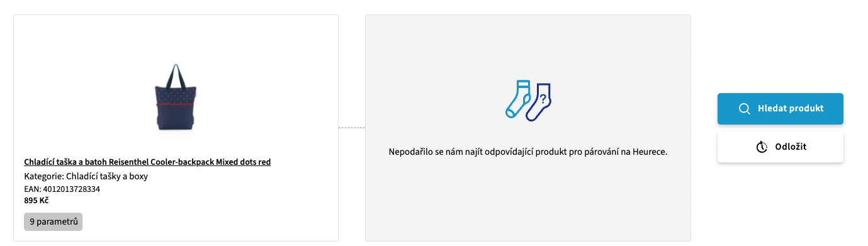The image size is (868, 246).
Task: Click the dashed connector line between panels
Action: [352, 128]
